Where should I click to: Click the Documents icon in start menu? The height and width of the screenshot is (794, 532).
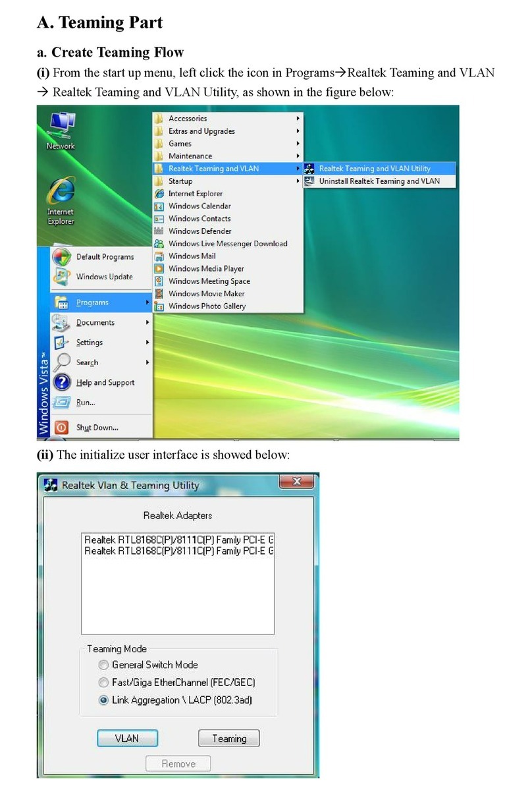(x=61, y=323)
